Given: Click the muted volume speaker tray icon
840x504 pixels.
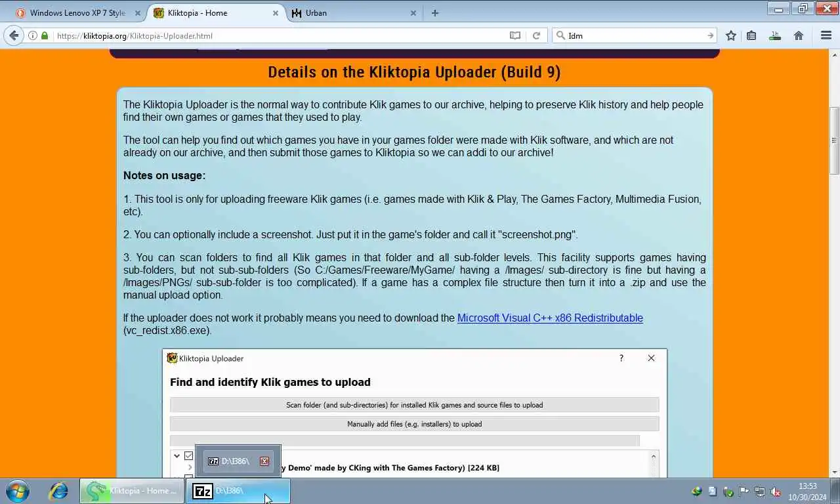Looking at the screenshot, I should (775, 491).
